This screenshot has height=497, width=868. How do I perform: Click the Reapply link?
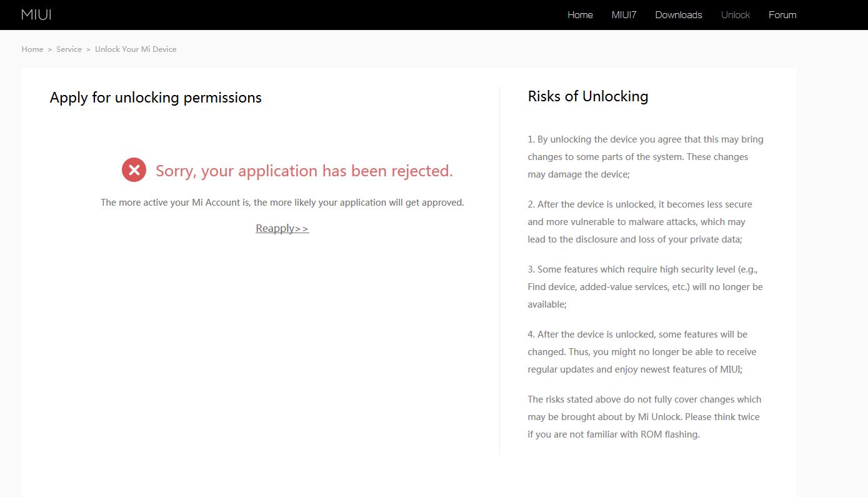[x=282, y=229]
